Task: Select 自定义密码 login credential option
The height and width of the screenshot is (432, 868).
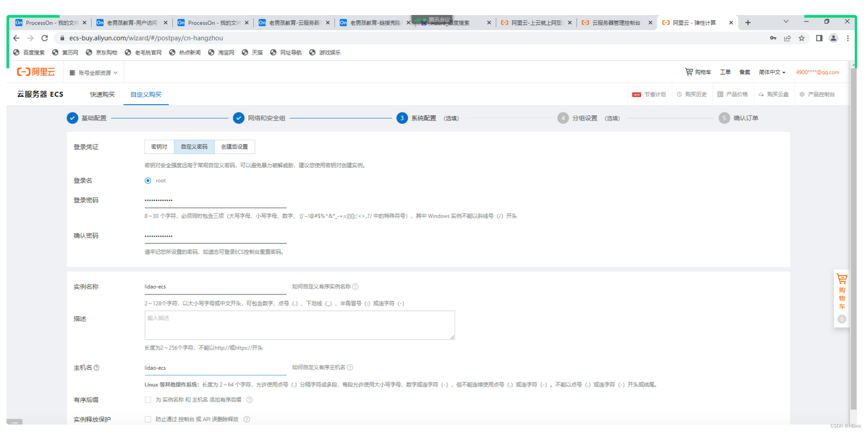Action: coord(194,147)
